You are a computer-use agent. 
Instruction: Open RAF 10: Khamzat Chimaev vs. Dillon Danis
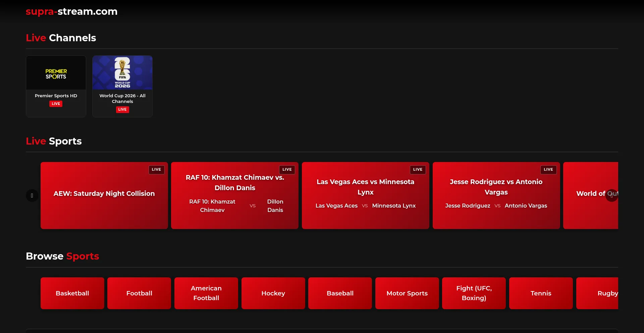click(235, 196)
